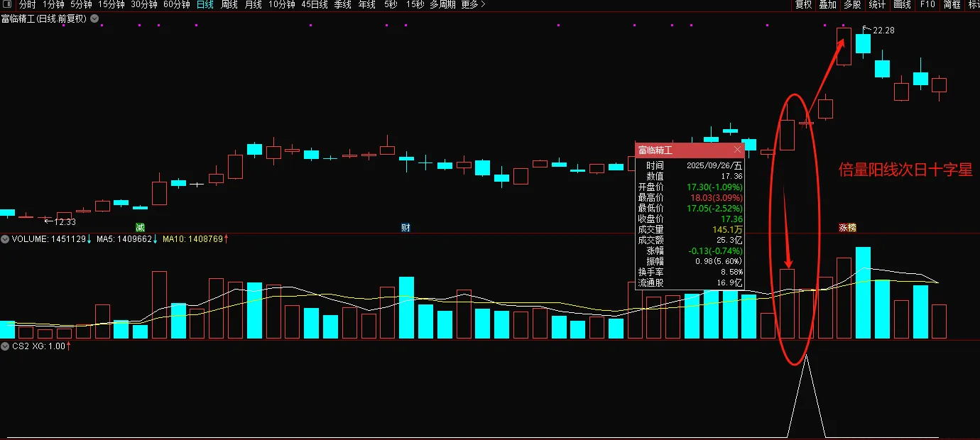
Task: Click the flag icon beside 22.28
Action: [866, 29]
